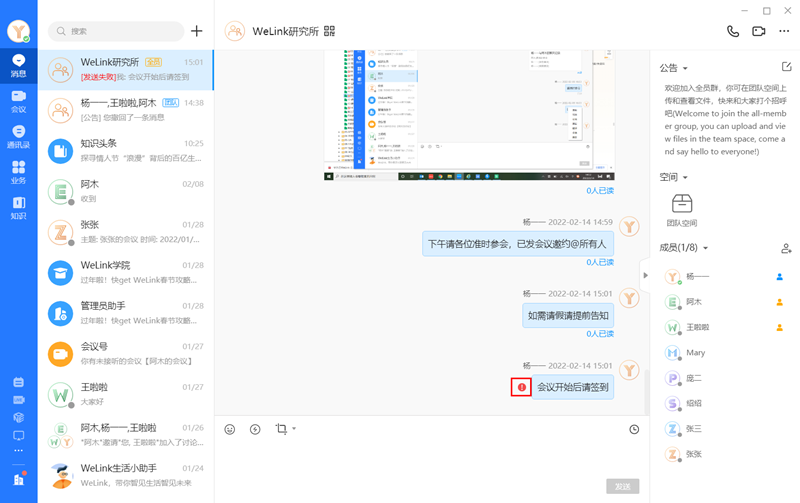Open the 知识头条 conversation

(x=126, y=150)
